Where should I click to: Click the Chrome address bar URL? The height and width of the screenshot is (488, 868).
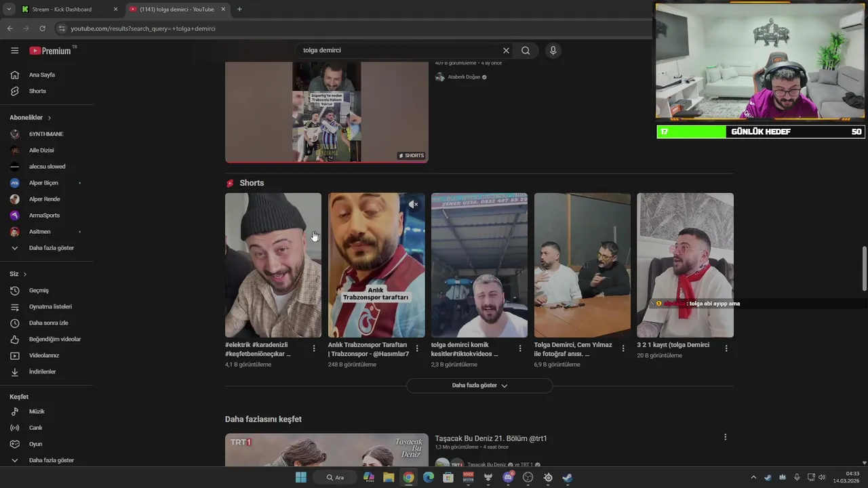143,28
